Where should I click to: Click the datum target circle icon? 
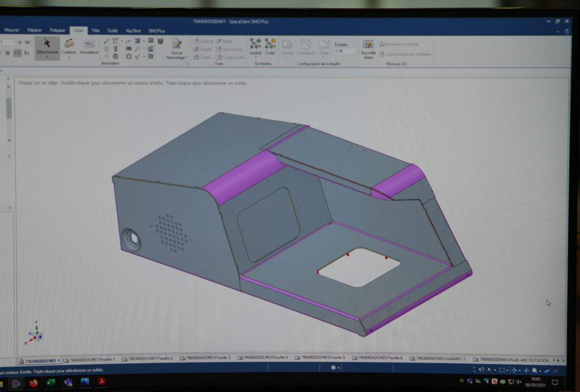point(116,56)
